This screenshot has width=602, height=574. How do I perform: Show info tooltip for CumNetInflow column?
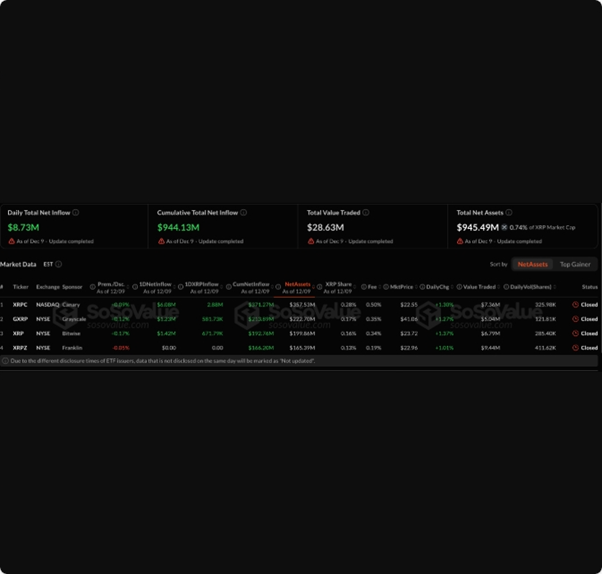(x=228, y=287)
